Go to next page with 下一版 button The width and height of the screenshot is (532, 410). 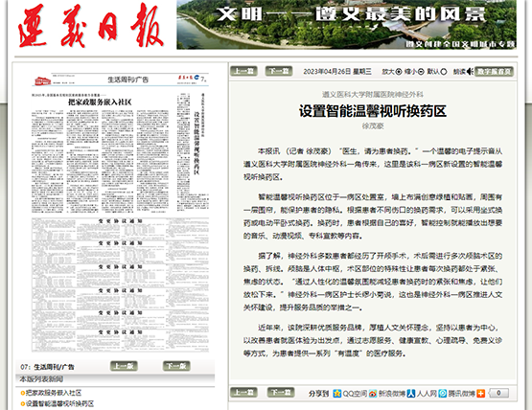pos(176,366)
